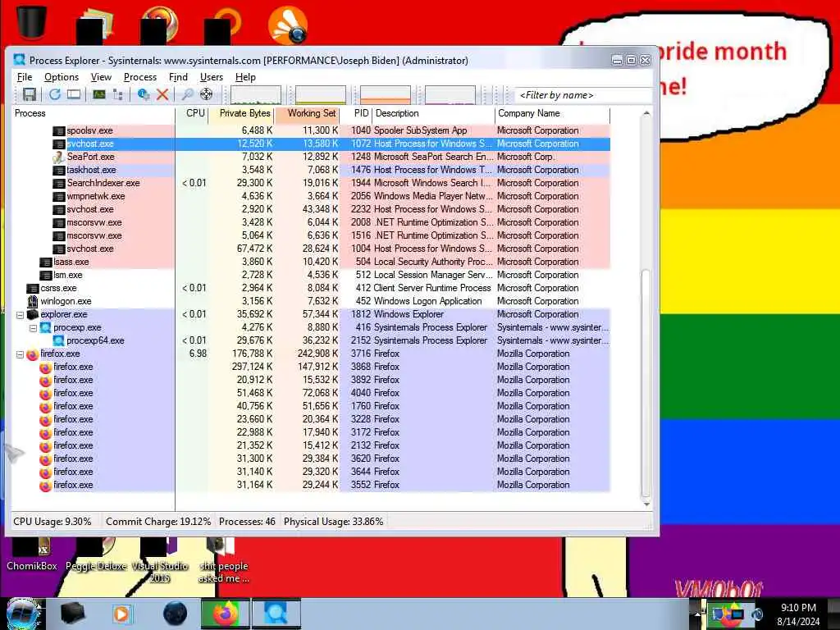Image resolution: width=840 pixels, height=630 pixels.
Task: Select the procexp64.exe process row
Action: point(311,340)
